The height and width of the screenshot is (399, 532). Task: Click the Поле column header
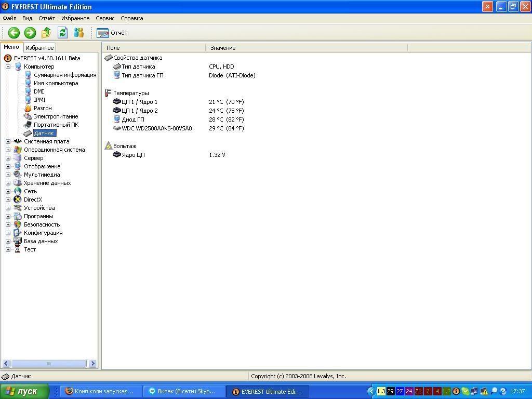click(154, 48)
